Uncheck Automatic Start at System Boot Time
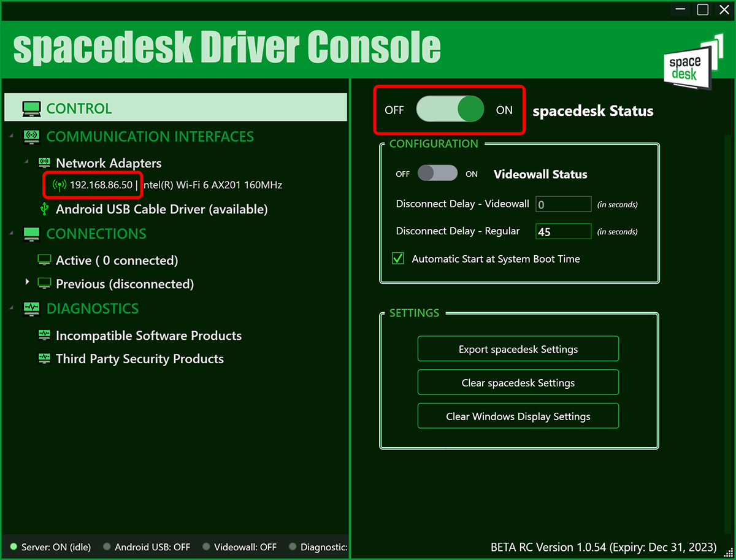This screenshot has height=560, width=736. coord(398,258)
